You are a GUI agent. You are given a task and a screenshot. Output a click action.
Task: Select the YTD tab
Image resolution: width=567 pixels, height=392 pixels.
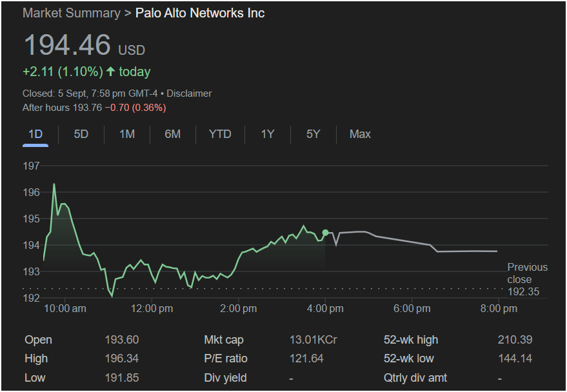220,134
